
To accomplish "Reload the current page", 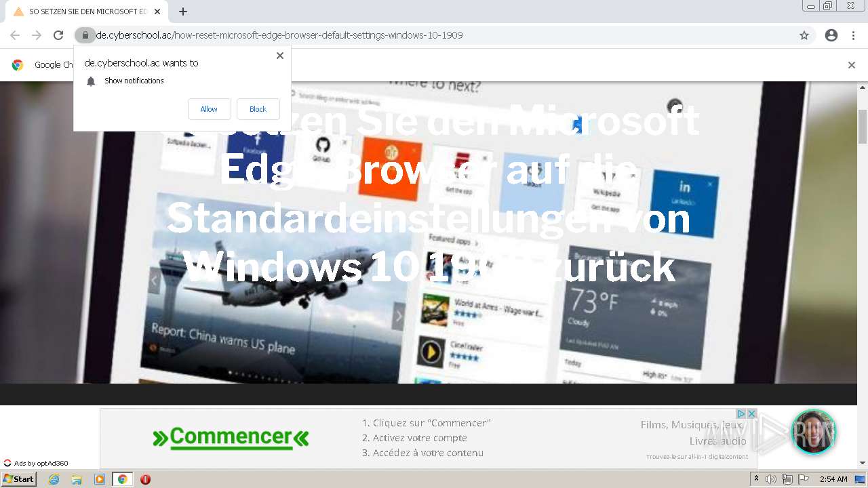I will 58,35.
